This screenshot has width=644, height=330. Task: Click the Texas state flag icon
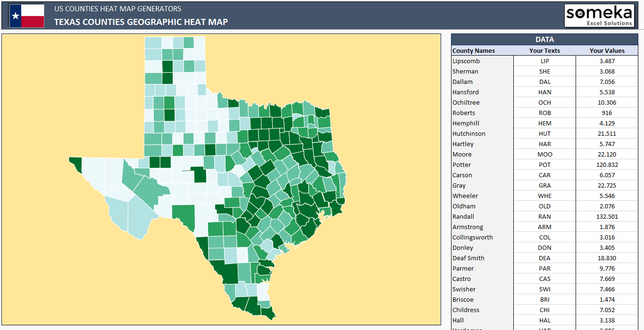(26, 15)
